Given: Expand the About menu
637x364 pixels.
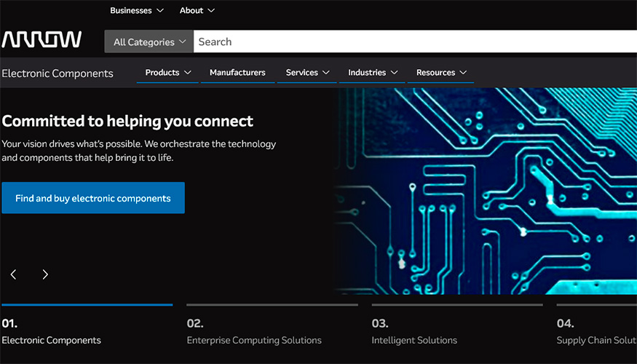Looking at the screenshot, I should coord(197,11).
